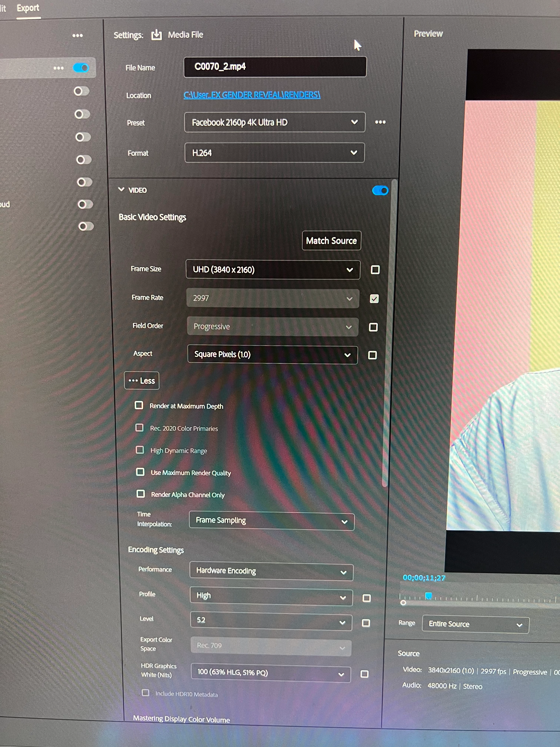The width and height of the screenshot is (560, 747).
Task: Open the output Location path link
Action: 252,95
